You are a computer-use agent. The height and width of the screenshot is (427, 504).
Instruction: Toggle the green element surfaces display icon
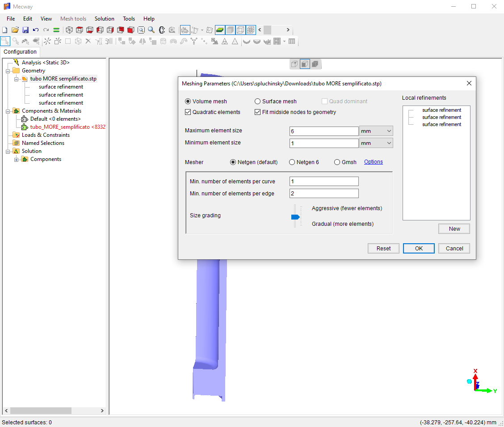pos(220,30)
